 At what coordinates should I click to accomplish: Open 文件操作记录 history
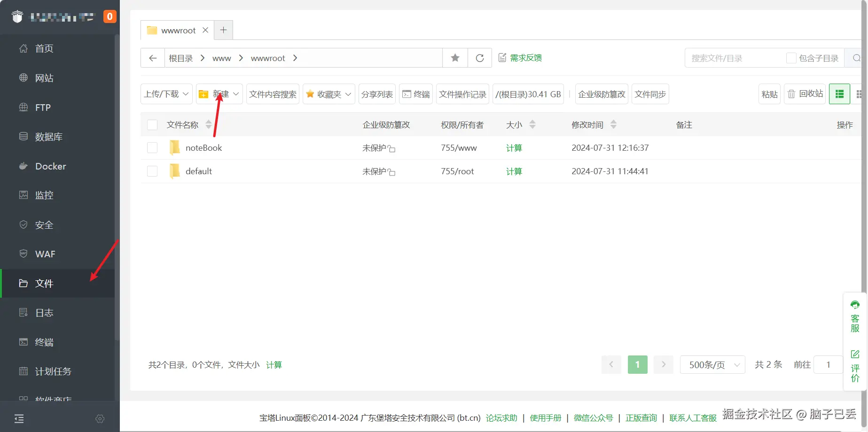pyautogui.click(x=462, y=94)
